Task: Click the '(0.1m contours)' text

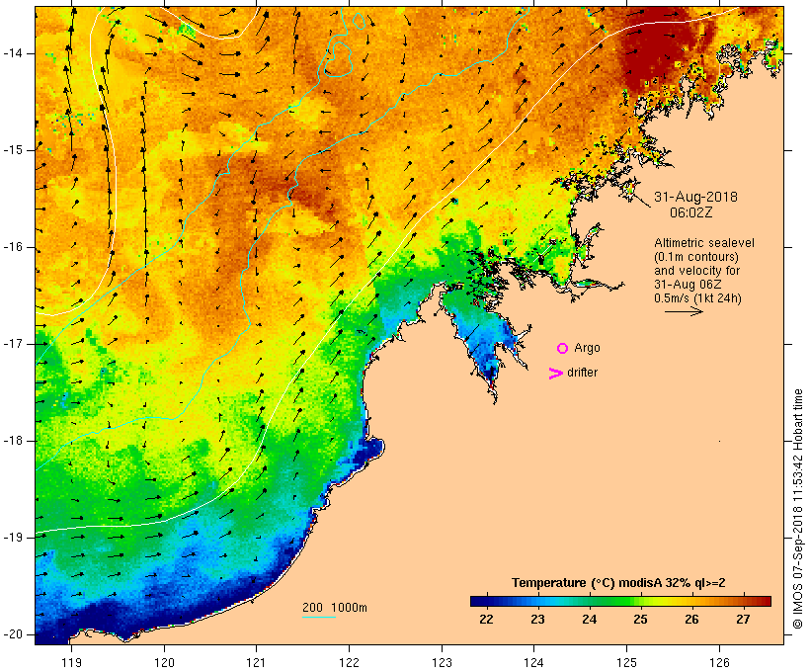Action: pos(695,257)
